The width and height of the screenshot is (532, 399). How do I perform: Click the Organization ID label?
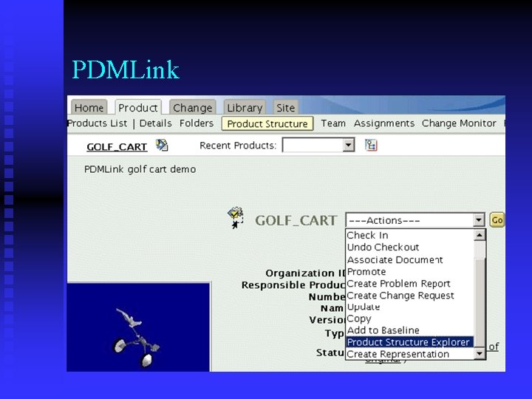point(305,273)
